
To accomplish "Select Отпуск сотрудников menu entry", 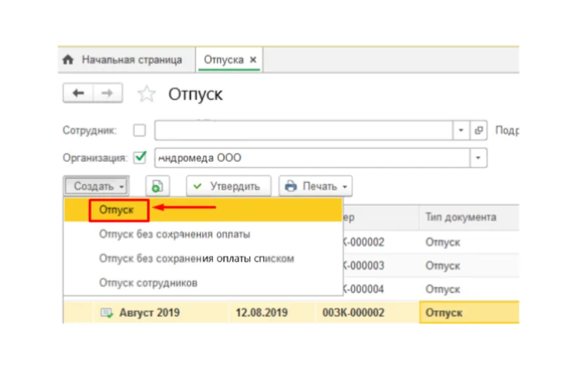I will tap(203, 283).
